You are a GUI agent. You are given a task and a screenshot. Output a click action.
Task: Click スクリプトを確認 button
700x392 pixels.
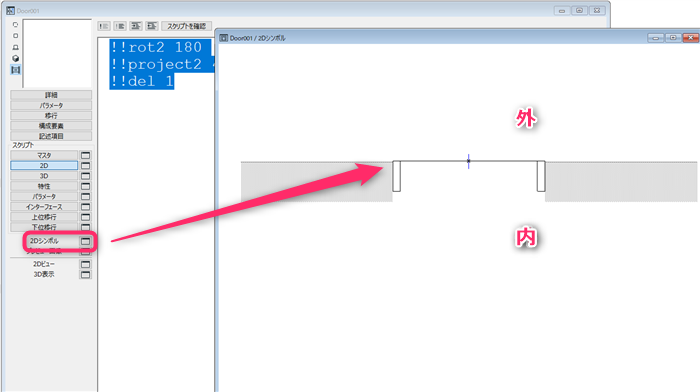187,26
